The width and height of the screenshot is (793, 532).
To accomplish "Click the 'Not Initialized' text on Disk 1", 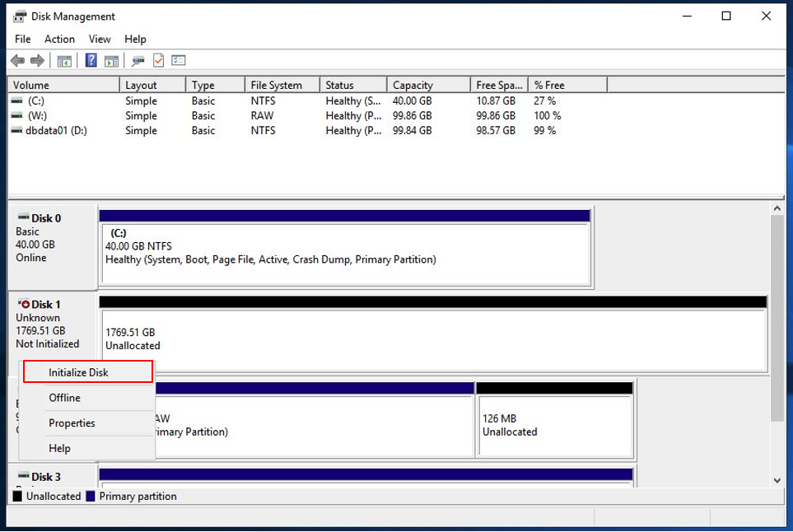I will pyautogui.click(x=48, y=344).
